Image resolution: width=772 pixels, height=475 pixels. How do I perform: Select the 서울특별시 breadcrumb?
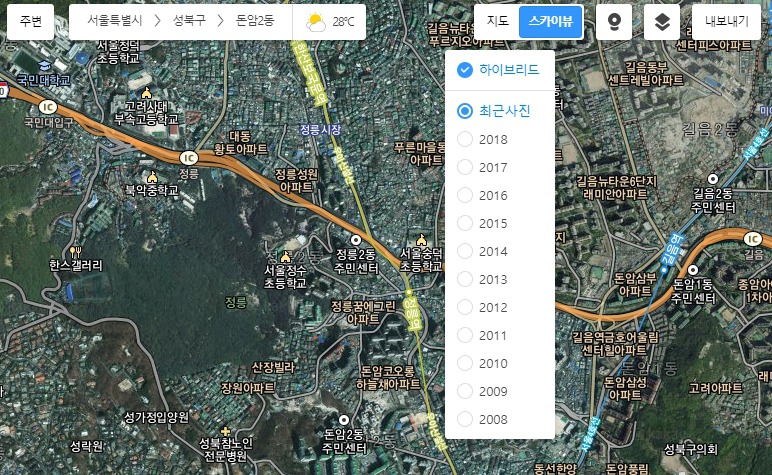coord(115,21)
